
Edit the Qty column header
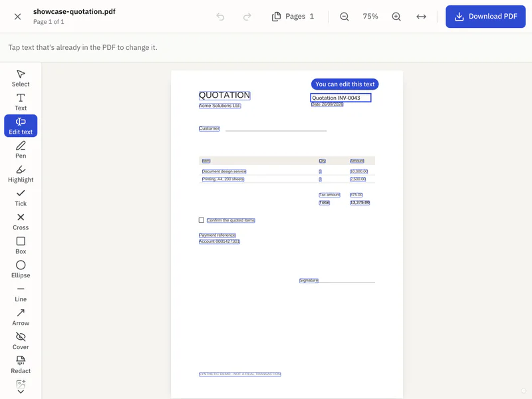pos(323,161)
